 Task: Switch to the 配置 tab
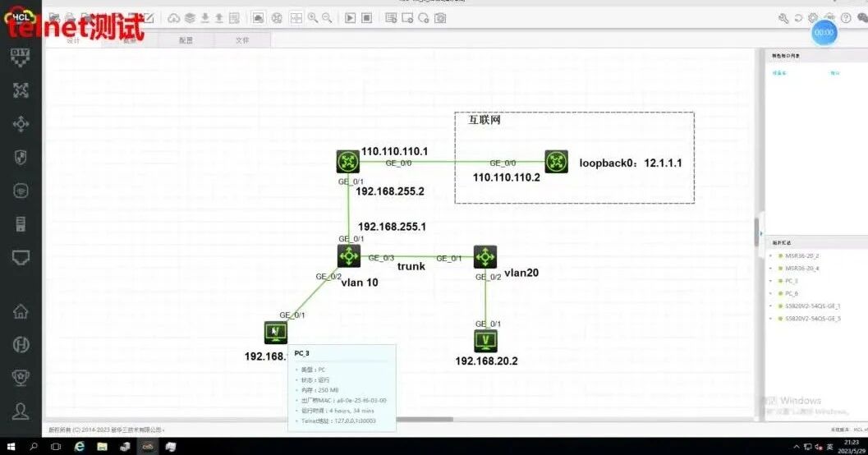coord(186,40)
